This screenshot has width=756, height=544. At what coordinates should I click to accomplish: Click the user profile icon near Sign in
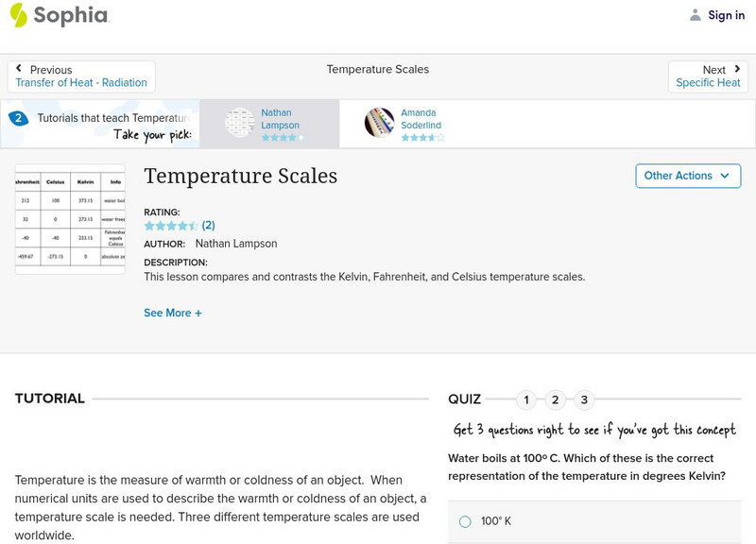click(696, 15)
